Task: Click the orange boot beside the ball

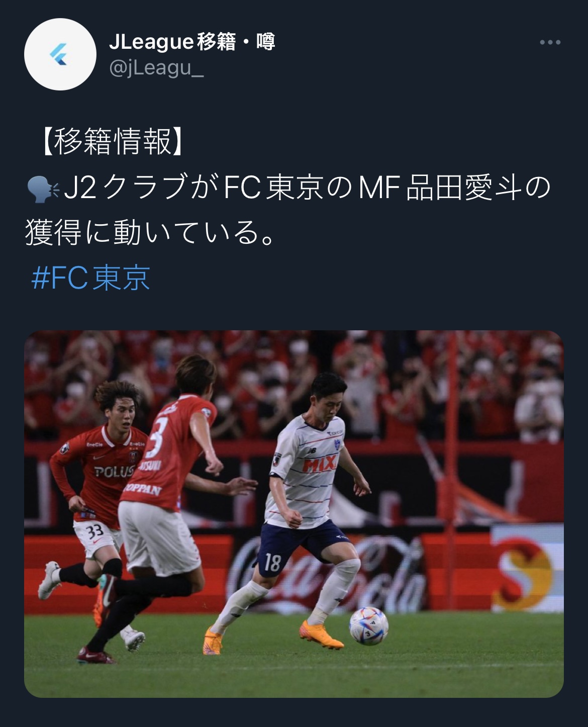Action: point(321,635)
